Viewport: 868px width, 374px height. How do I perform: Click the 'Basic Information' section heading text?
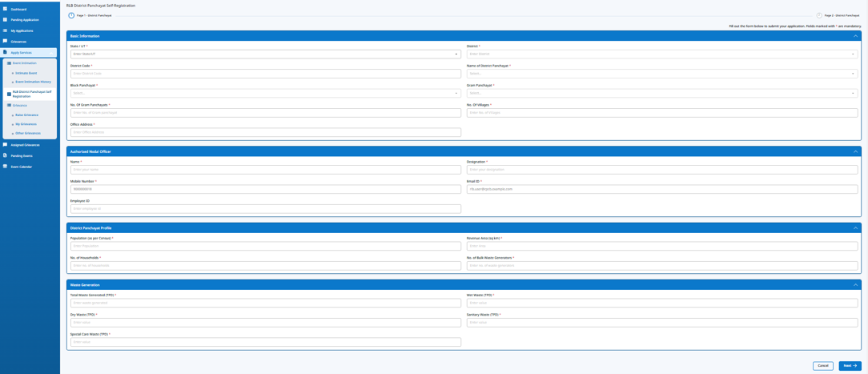pyautogui.click(x=85, y=36)
